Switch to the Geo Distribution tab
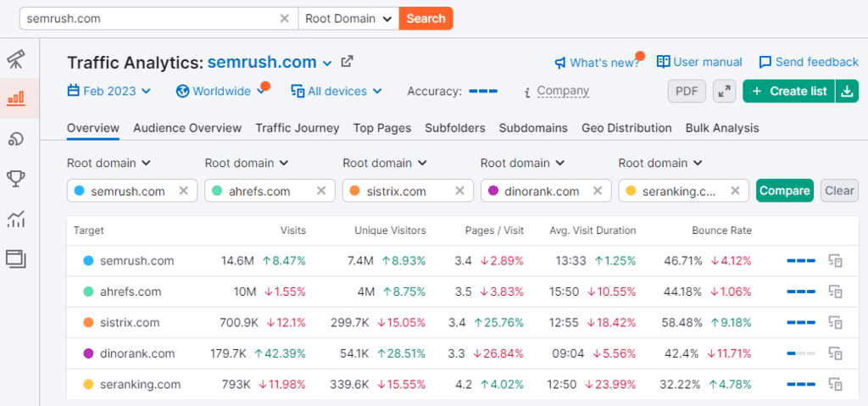Screen dimensions: 868x406 pos(626,128)
